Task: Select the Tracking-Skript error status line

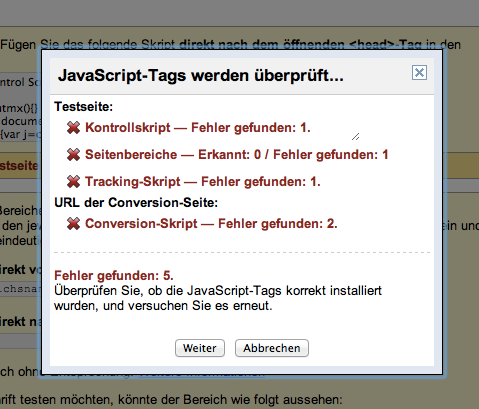Action: (x=203, y=182)
